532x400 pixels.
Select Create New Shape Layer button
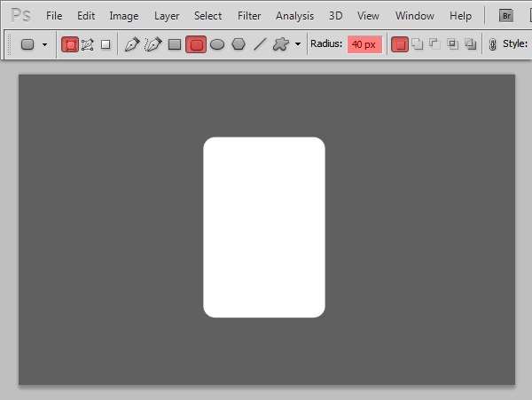[x=400, y=44]
